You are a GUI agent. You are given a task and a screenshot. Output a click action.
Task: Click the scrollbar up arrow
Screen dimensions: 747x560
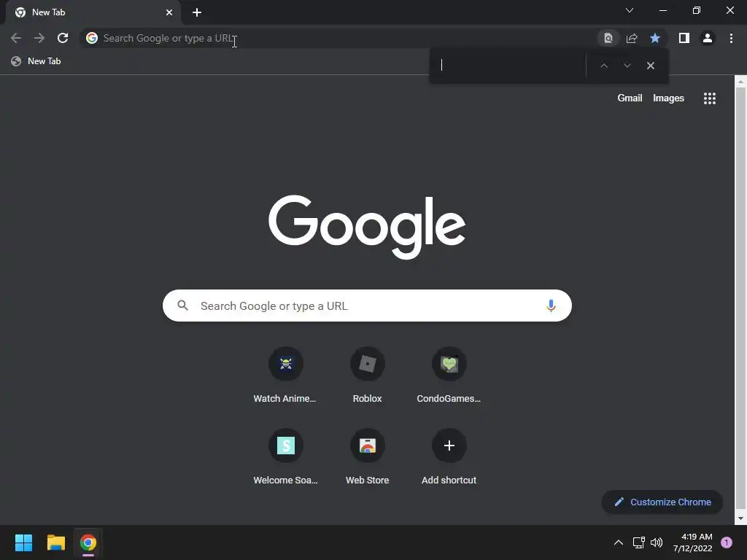(x=740, y=82)
